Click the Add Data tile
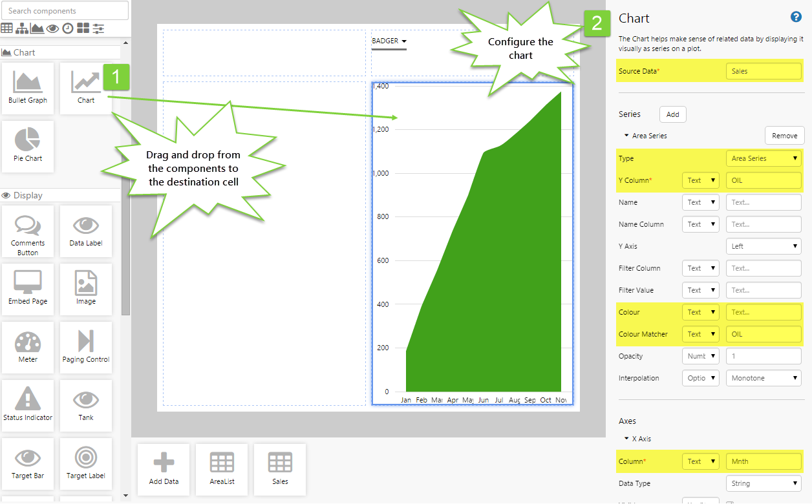Screen dimensions: 812x504 tap(164, 469)
